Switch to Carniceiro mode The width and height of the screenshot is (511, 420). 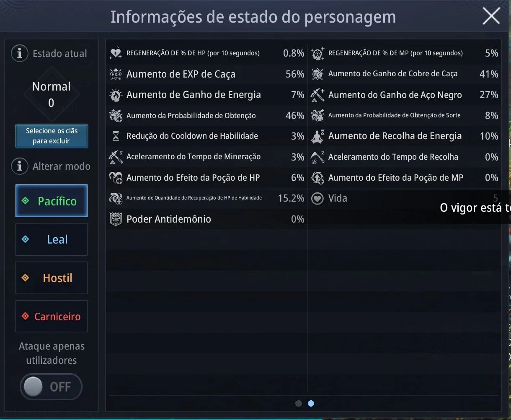click(x=52, y=316)
